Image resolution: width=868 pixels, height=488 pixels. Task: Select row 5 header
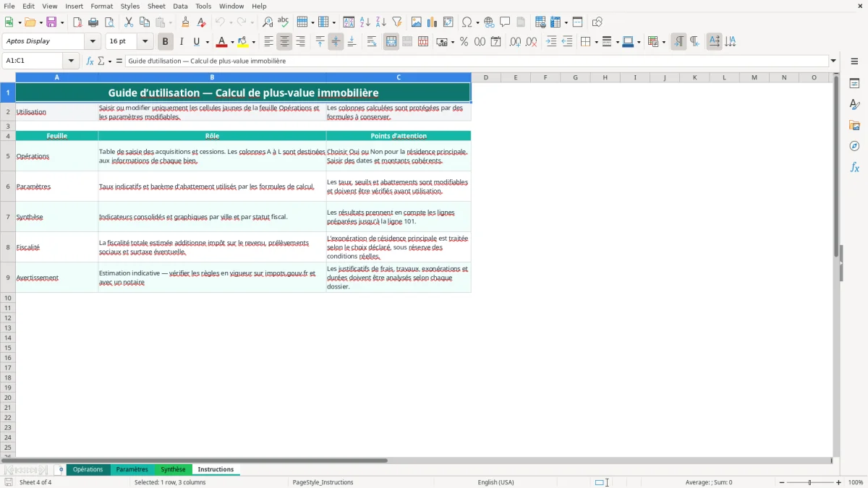8,156
